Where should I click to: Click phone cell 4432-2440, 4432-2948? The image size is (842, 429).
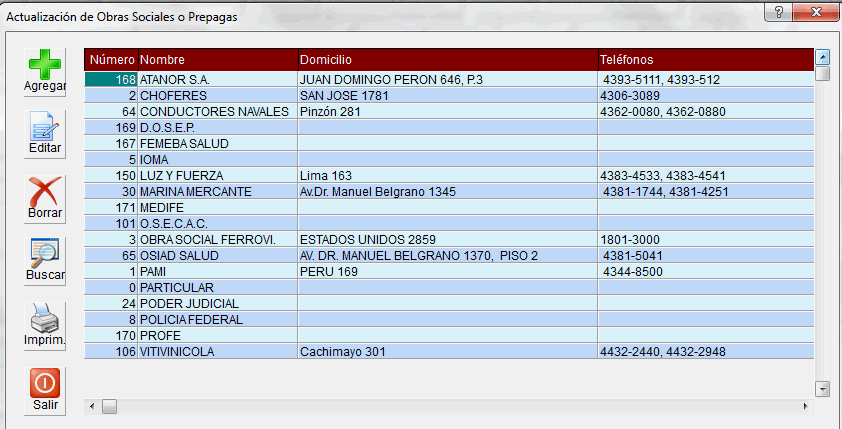[706, 352]
